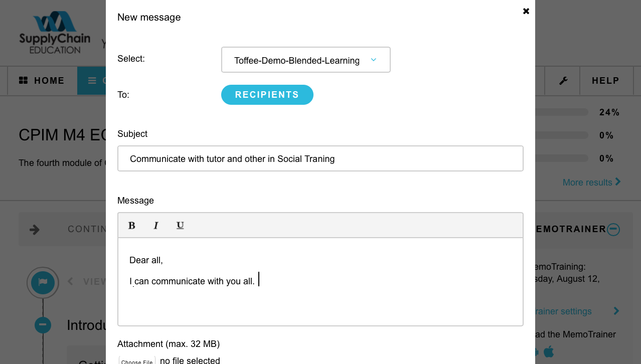Open the HELP menu
This screenshot has width=641, height=364.
tap(605, 81)
